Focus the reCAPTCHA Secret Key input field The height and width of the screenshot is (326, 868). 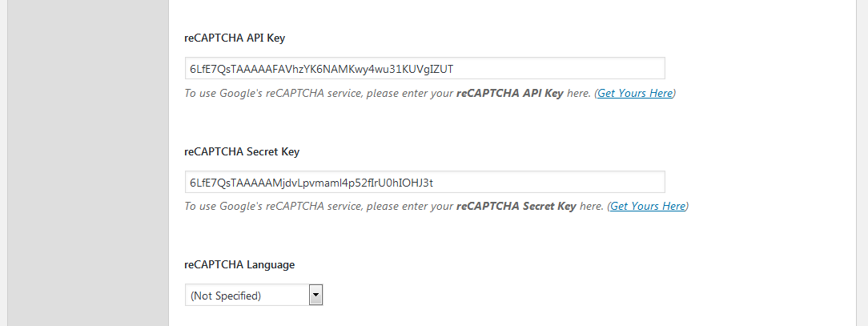[424, 182]
